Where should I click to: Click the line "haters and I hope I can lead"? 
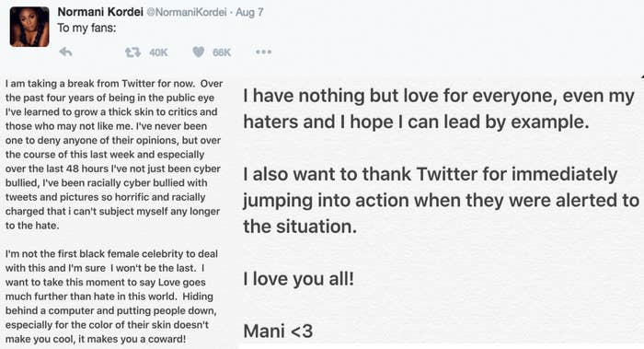pos(416,122)
